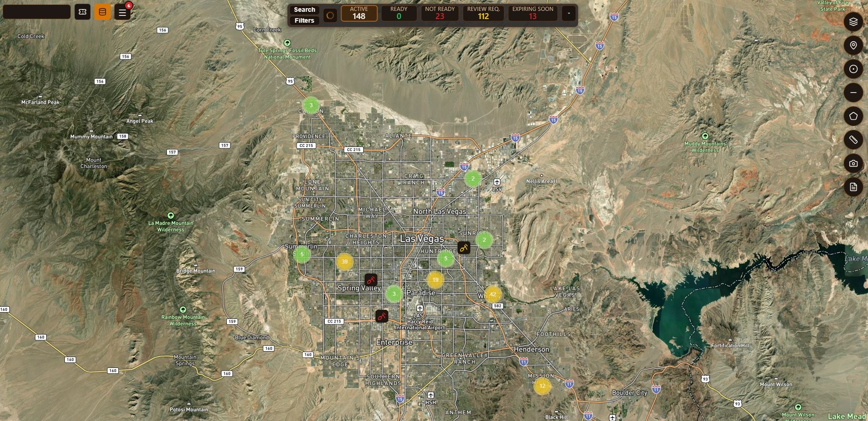Click green cluster 5 near Summerlin South

click(302, 255)
